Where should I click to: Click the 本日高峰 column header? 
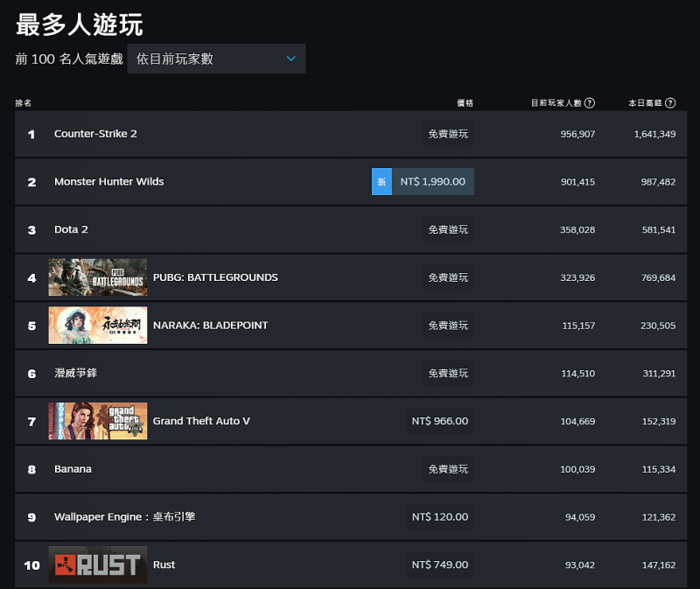(645, 103)
